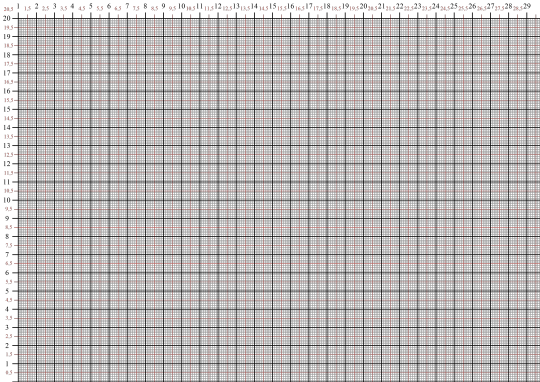The height and width of the screenshot is (382, 540).
Task: Select number 18 on the left vertical axis
Action: click(7, 55)
